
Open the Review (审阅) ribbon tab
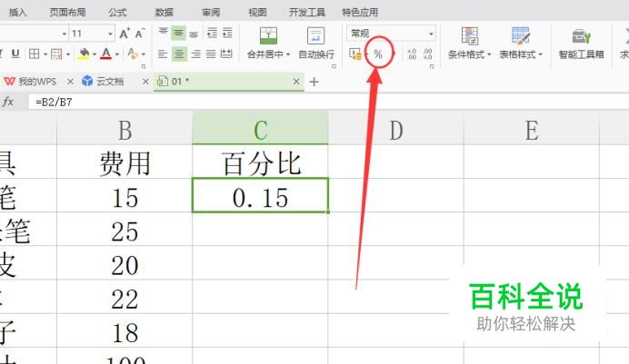click(211, 13)
